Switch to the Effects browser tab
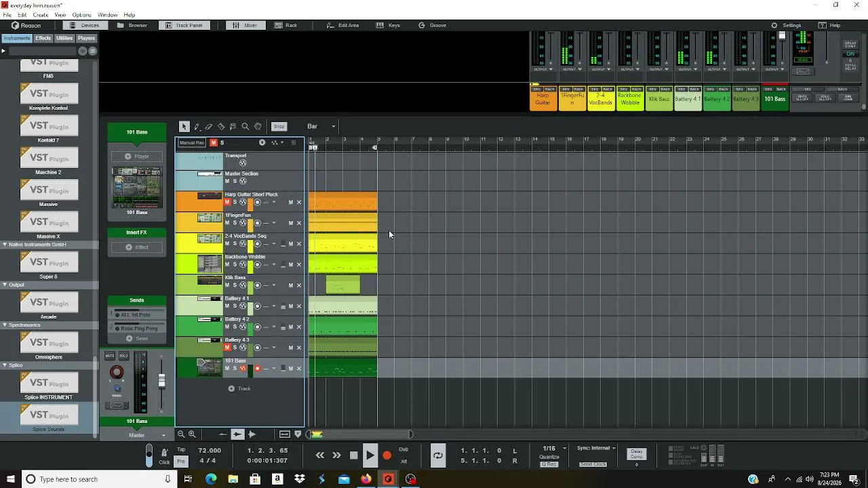The width and height of the screenshot is (868, 488). 43,39
